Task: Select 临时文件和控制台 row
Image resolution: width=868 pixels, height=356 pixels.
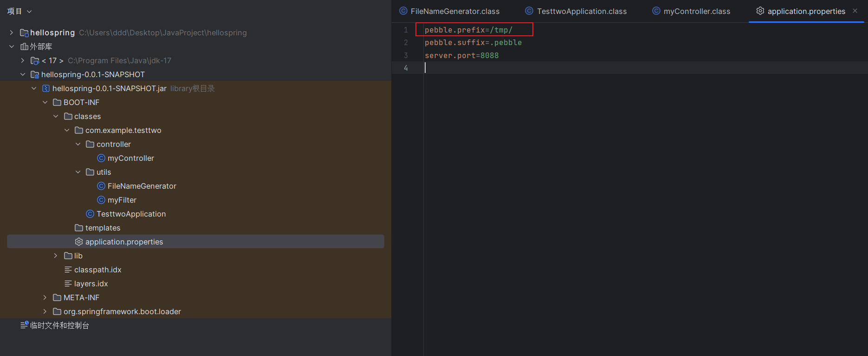Action: point(195,325)
